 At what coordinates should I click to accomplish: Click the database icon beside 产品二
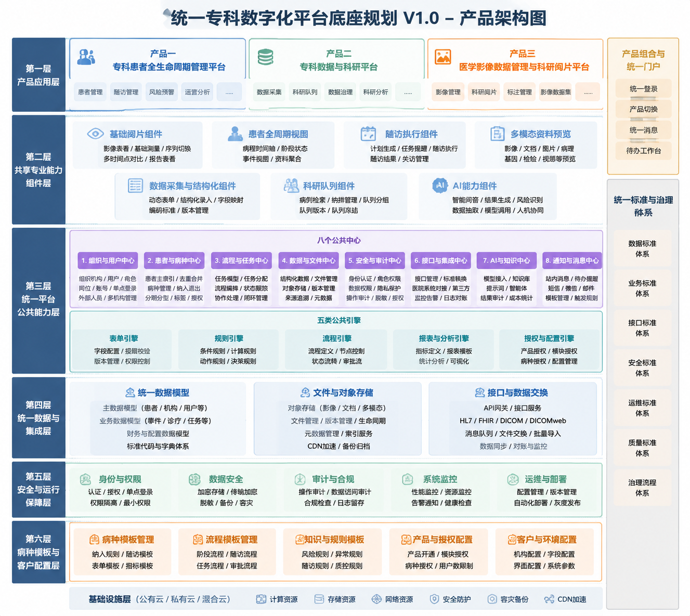pyautogui.click(x=266, y=57)
